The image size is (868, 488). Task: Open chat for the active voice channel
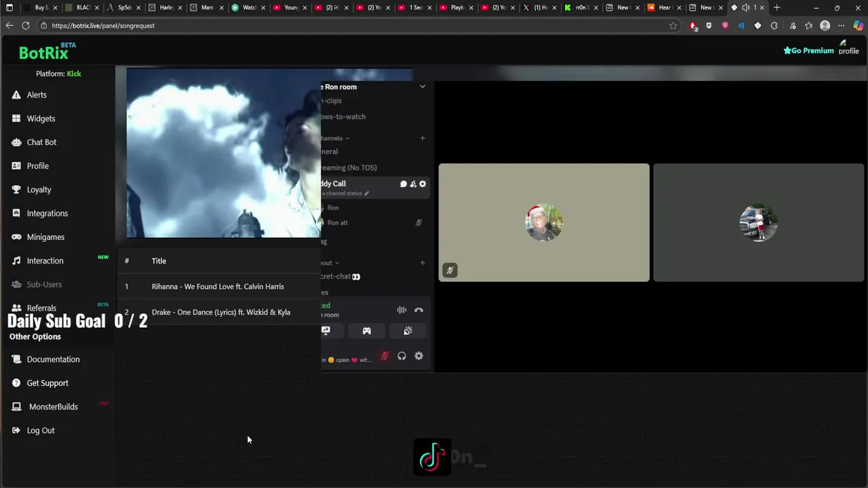(x=403, y=184)
